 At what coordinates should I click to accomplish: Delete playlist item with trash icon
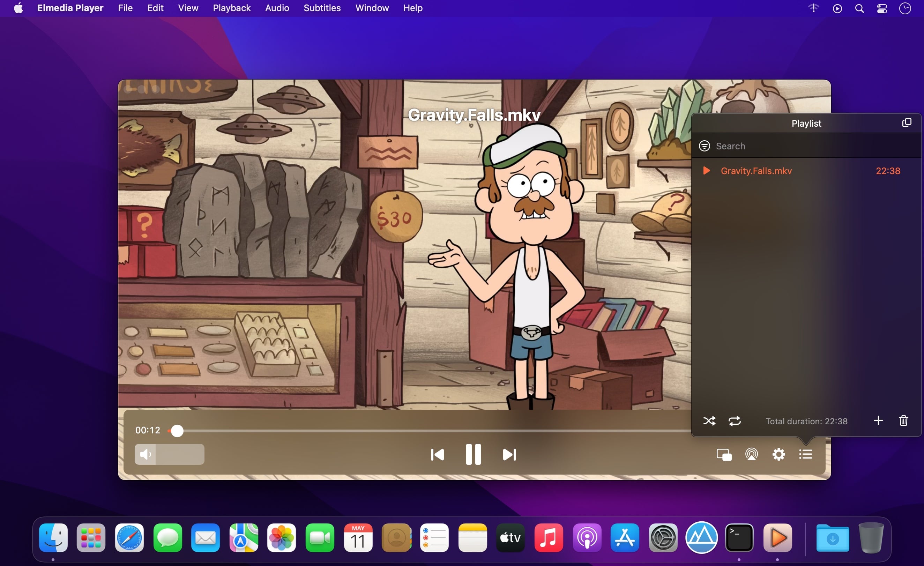tap(903, 420)
